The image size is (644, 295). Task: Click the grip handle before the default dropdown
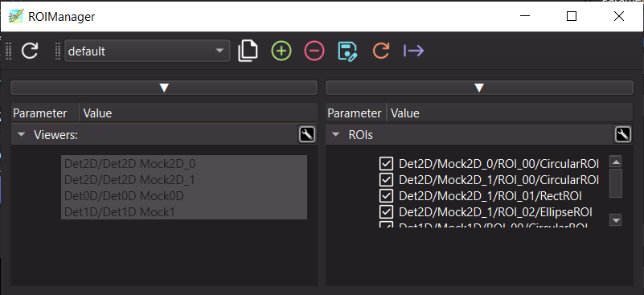pyautogui.click(x=58, y=51)
